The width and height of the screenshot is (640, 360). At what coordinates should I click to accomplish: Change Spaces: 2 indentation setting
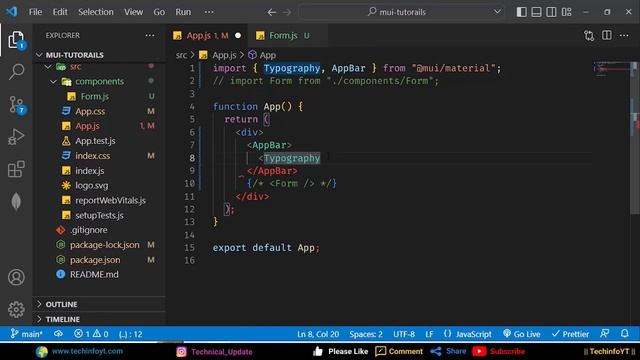click(x=366, y=334)
